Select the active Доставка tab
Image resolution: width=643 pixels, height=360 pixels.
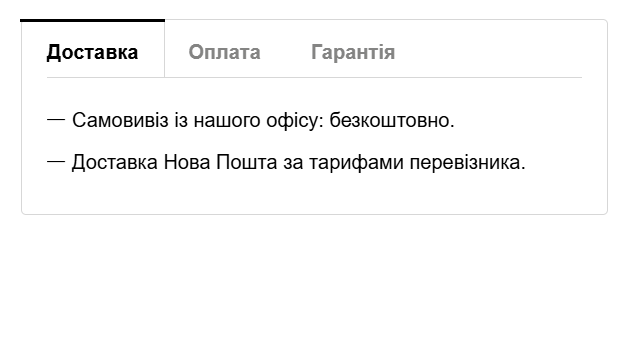click(x=92, y=52)
